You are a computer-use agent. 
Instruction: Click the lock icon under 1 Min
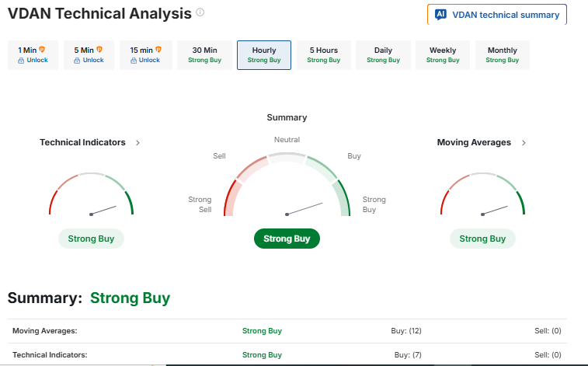point(21,61)
